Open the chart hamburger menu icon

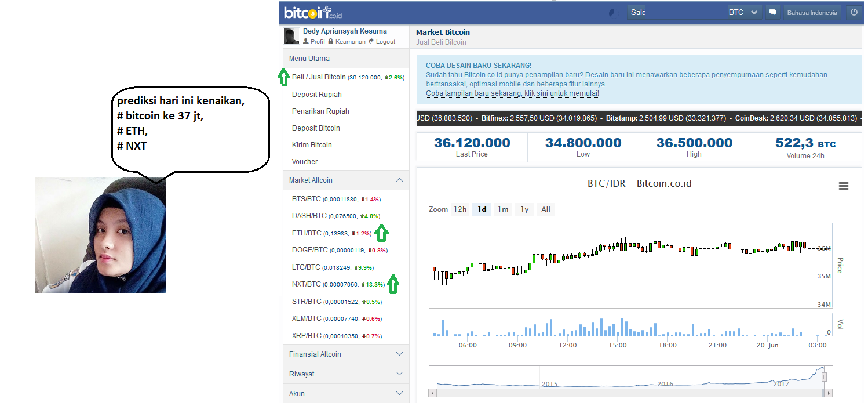point(844,186)
